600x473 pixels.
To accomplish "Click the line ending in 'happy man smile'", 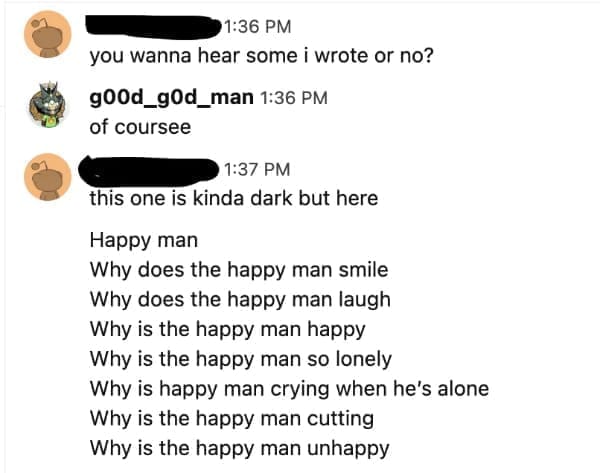I will [x=238, y=270].
